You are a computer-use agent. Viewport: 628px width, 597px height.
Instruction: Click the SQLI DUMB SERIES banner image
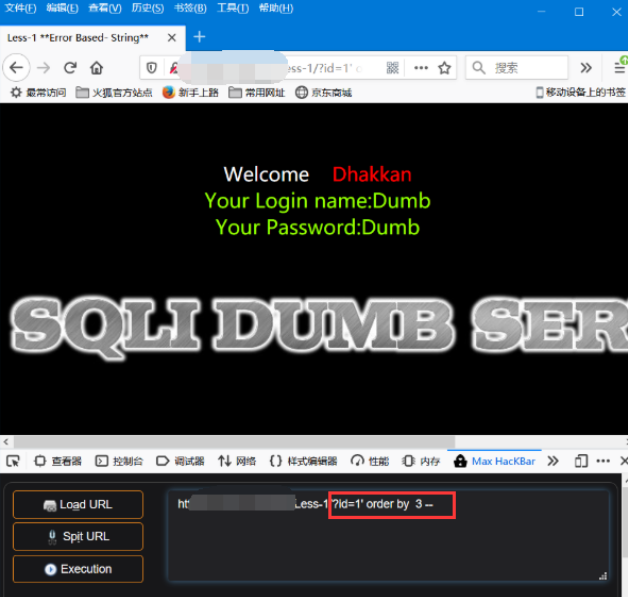318,327
